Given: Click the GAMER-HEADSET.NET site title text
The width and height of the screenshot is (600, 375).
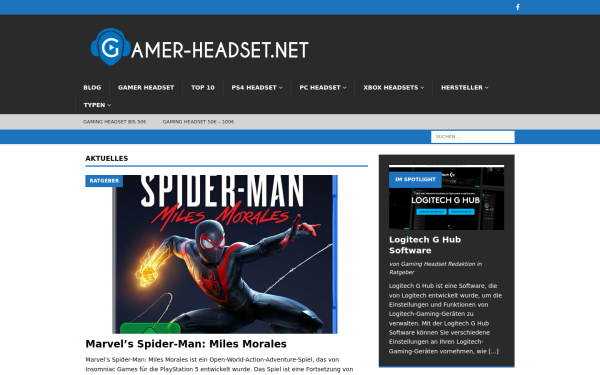Looking at the screenshot, I should tap(220, 50).
